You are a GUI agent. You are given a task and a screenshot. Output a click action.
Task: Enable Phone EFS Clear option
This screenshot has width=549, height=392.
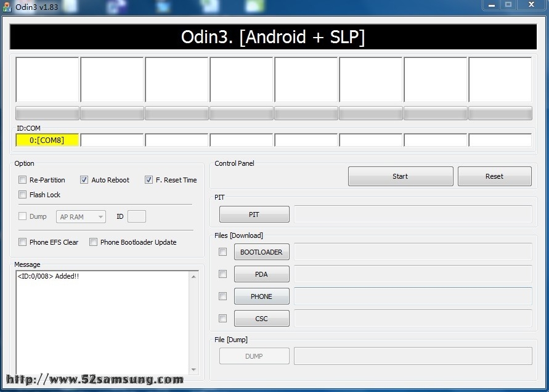22,242
